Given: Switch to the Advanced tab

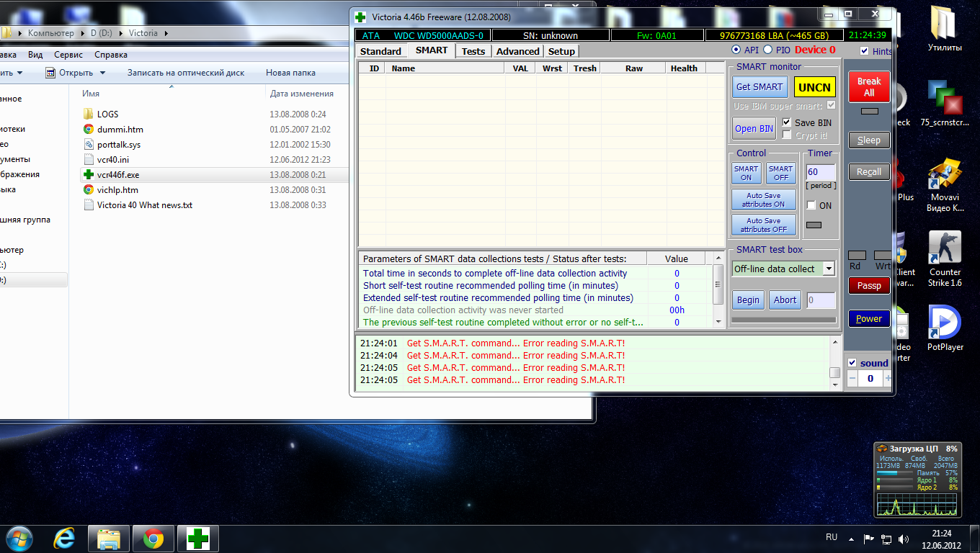Looking at the screenshot, I should coord(517,51).
